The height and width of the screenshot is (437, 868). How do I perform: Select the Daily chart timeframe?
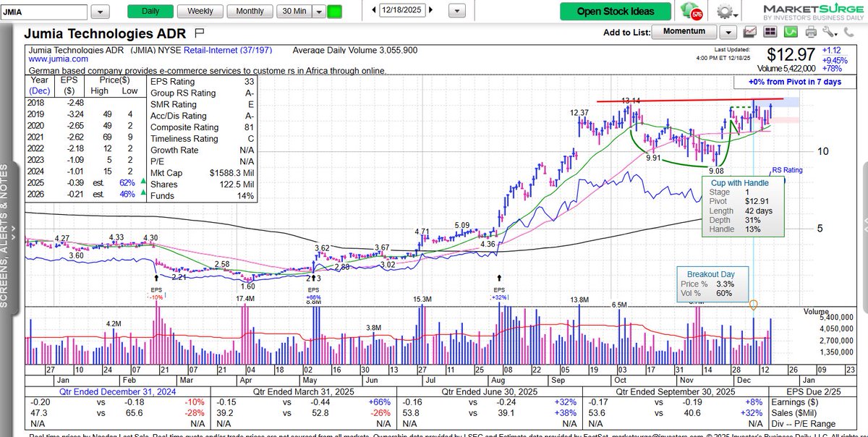click(x=150, y=12)
